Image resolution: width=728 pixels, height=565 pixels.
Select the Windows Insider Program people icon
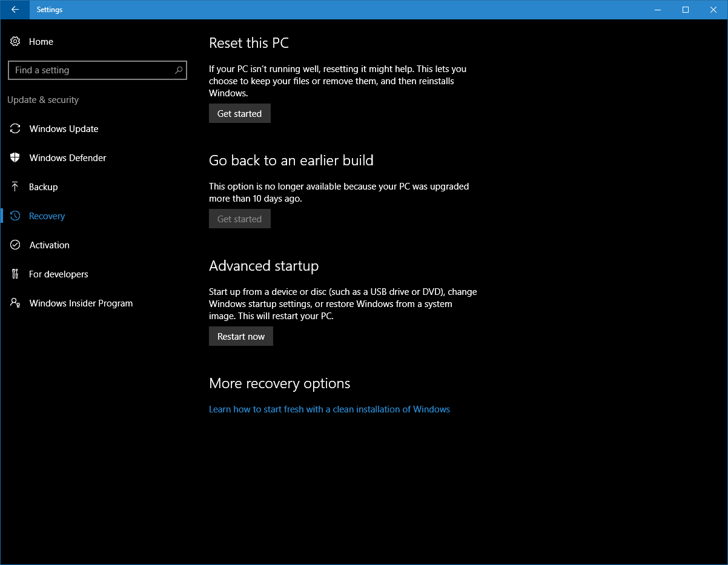coord(15,303)
